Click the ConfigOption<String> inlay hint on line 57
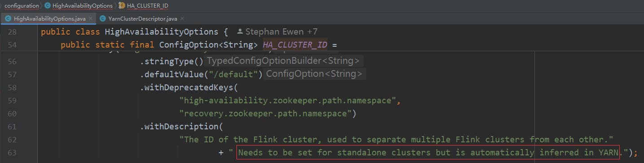The height and width of the screenshot is (163, 644). tap(314, 74)
